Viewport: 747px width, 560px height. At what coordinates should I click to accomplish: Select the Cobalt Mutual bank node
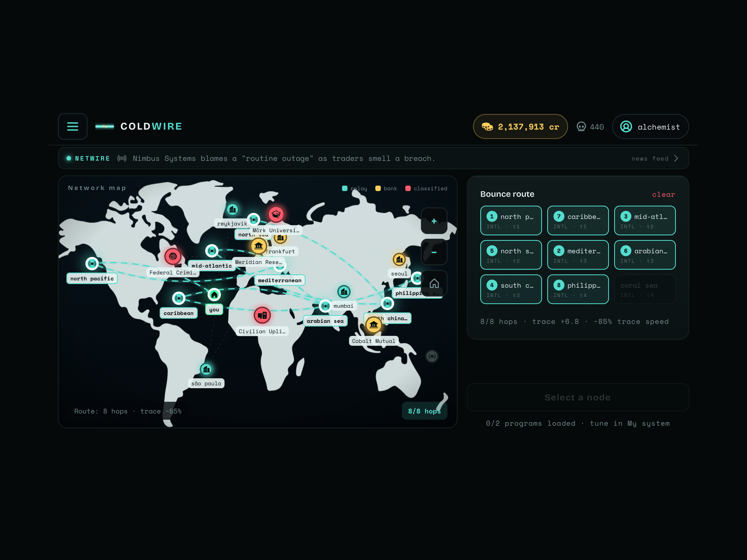tap(373, 325)
